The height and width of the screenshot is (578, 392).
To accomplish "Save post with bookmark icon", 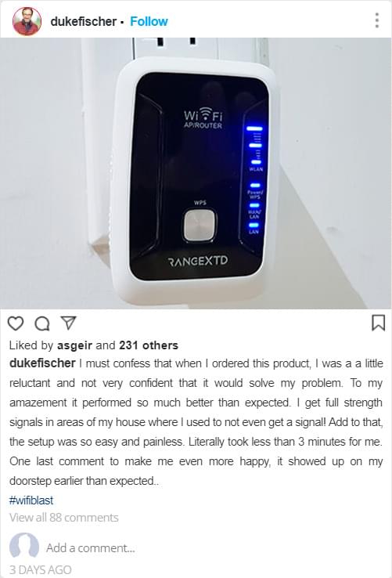I will click(x=378, y=323).
